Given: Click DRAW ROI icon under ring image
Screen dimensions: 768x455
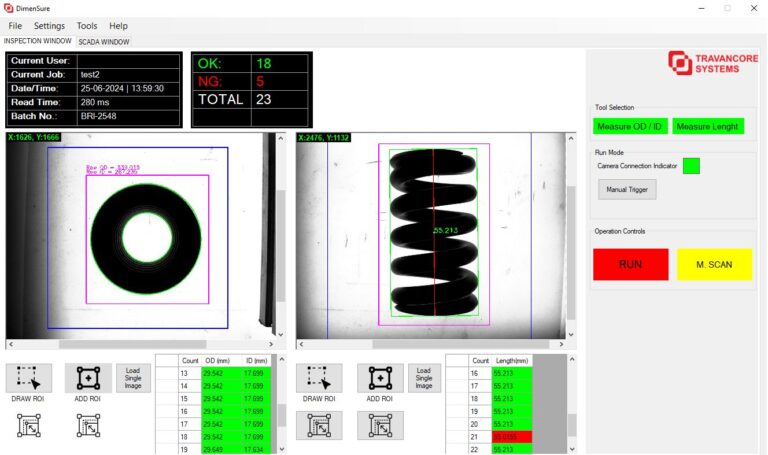Looking at the screenshot, I should click(x=28, y=378).
